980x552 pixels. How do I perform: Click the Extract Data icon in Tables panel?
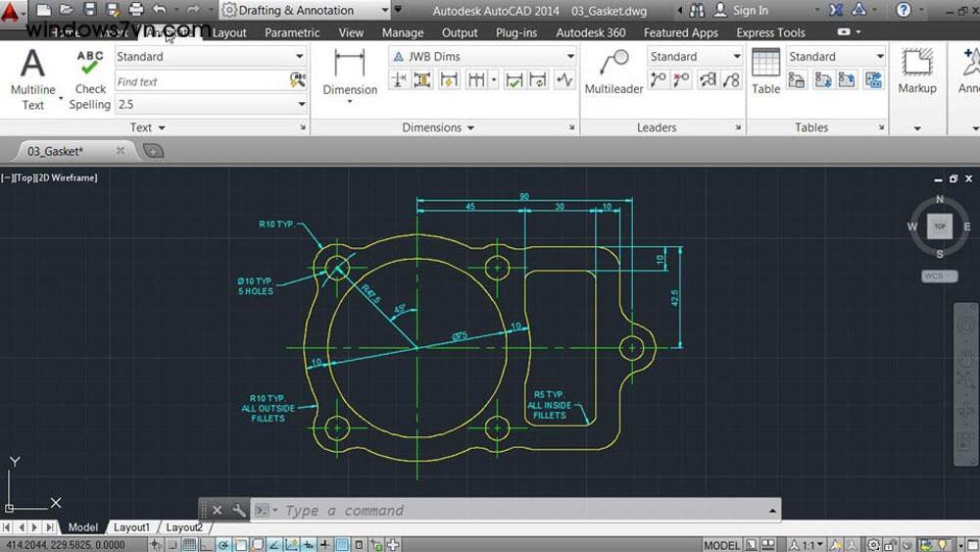coord(796,80)
